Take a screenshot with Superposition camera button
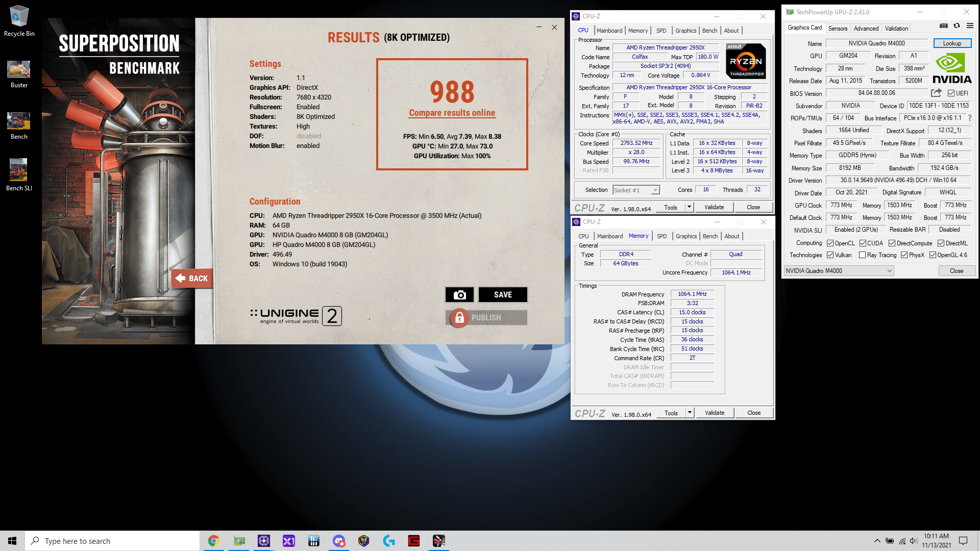Screen dimensions: 980x551 pyautogui.click(x=459, y=295)
